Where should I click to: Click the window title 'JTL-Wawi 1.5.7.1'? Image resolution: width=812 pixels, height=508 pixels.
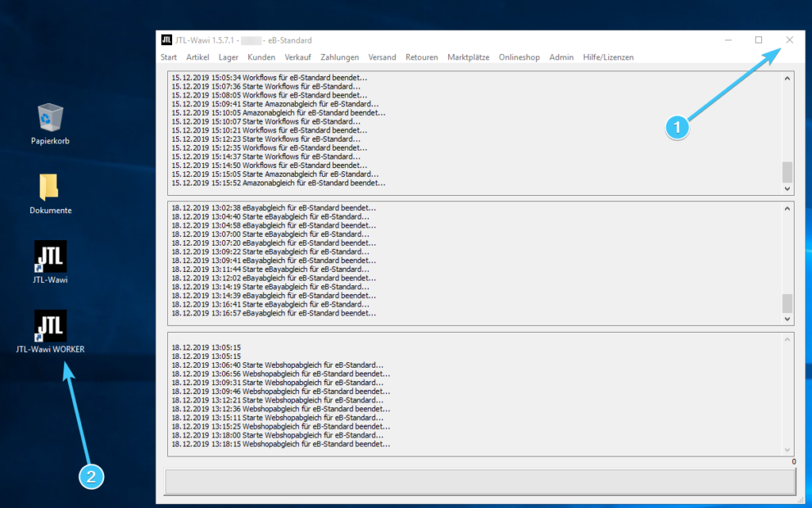tap(205, 40)
